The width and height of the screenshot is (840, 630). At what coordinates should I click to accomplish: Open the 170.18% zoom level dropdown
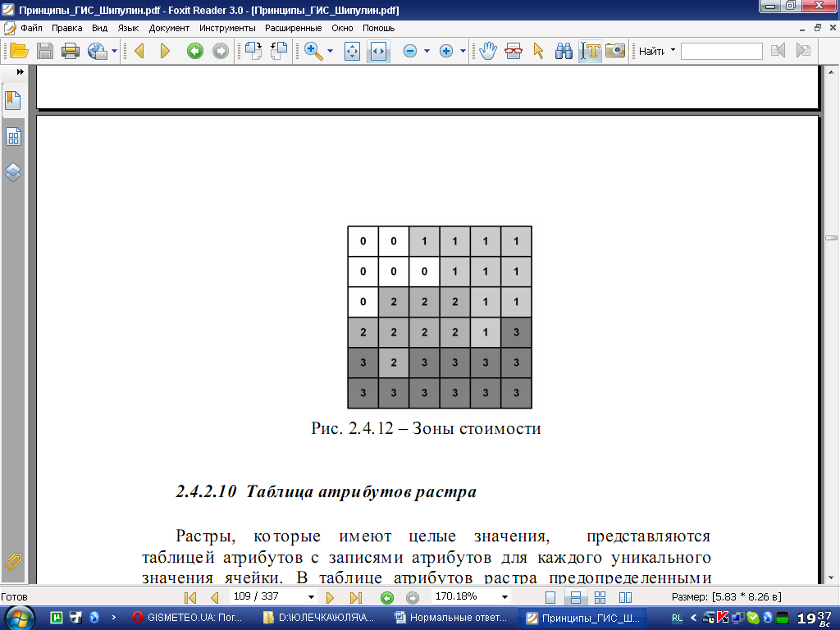coord(504,597)
